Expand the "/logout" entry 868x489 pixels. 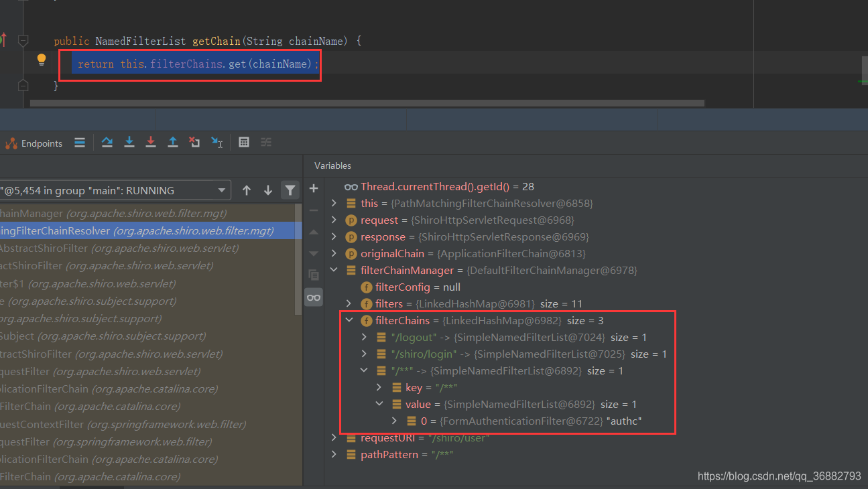click(364, 337)
